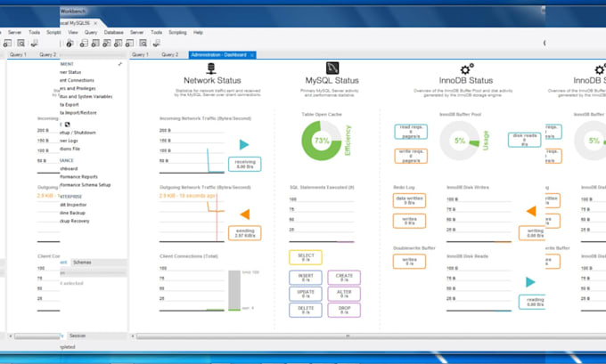Image resolution: width=606 pixels, height=364 pixels.
Task: Click the writes box under Doublewrite Buffer
Action: tap(409, 262)
